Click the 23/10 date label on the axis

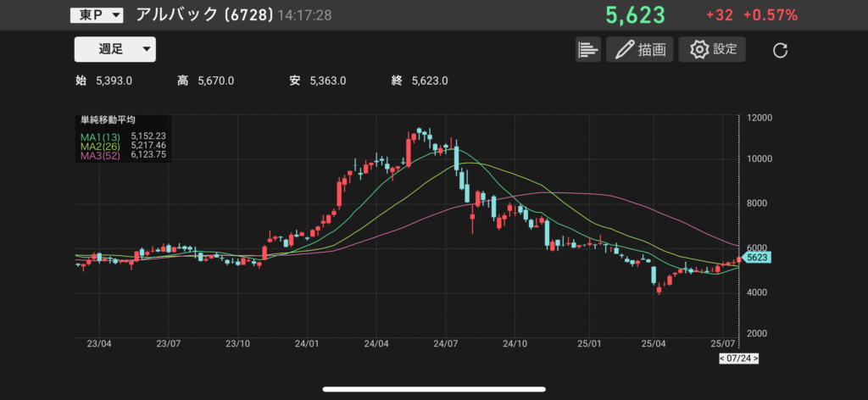[238, 343]
